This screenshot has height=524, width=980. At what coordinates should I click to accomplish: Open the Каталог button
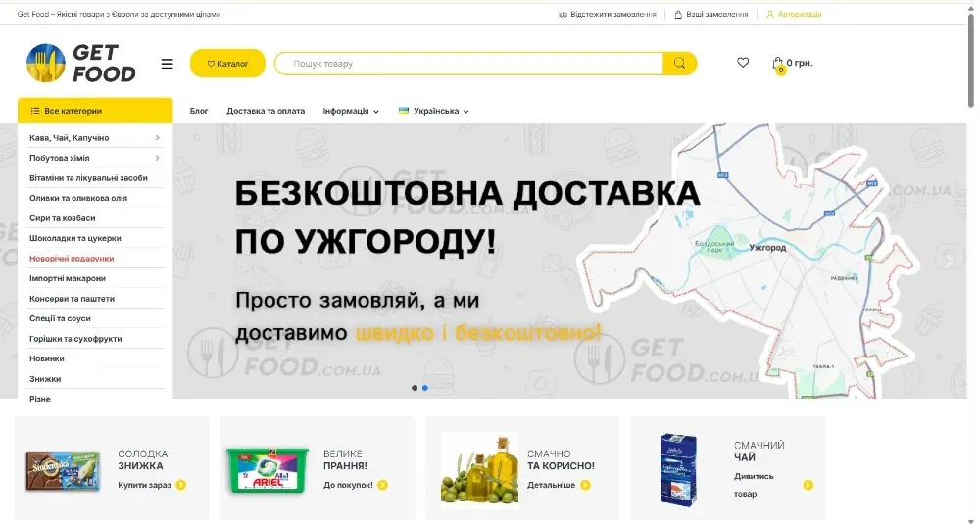pyautogui.click(x=227, y=64)
